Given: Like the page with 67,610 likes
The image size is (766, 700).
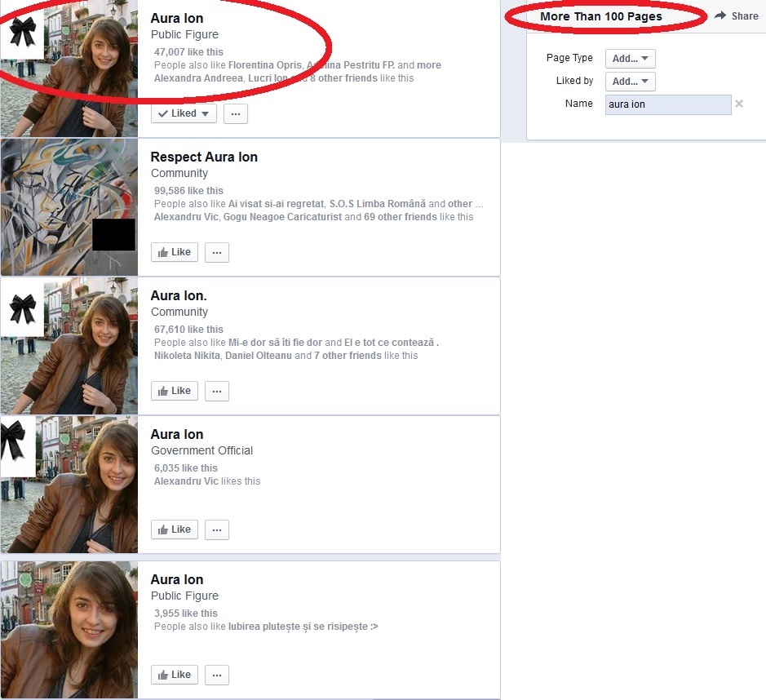Looking at the screenshot, I should click(175, 392).
